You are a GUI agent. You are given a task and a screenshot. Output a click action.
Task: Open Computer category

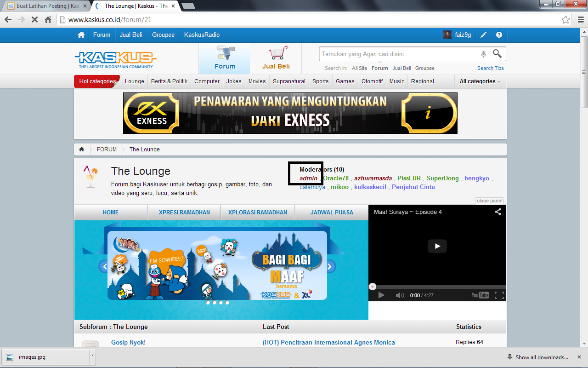[207, 81]
